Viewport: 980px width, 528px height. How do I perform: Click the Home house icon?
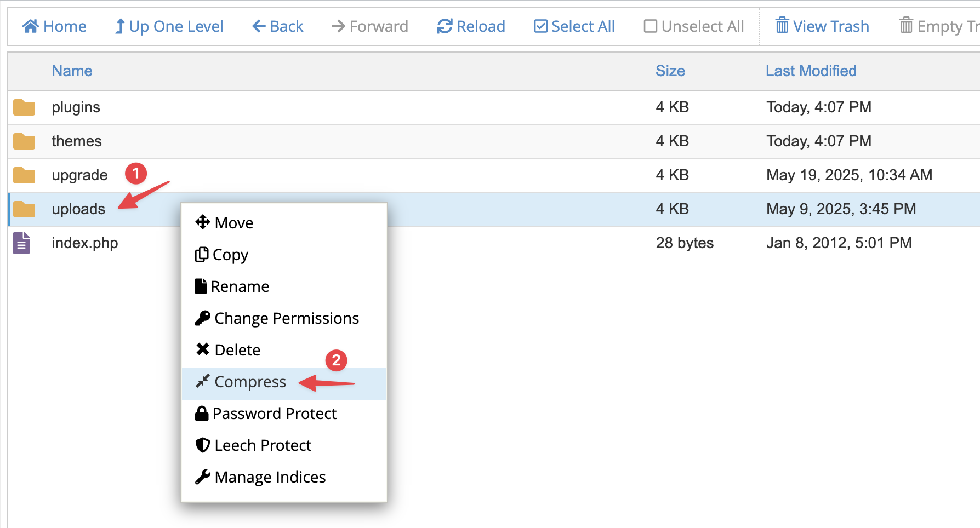(30, 26)
